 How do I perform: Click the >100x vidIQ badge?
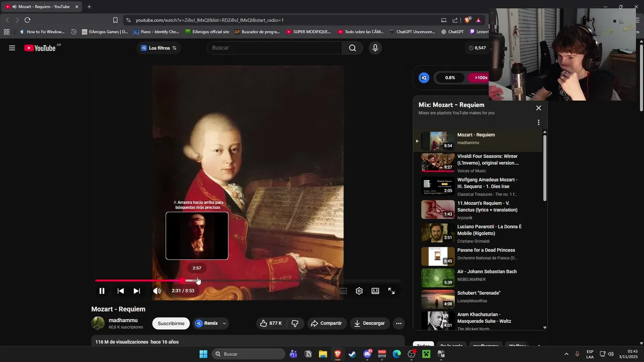tap(478, 77)
